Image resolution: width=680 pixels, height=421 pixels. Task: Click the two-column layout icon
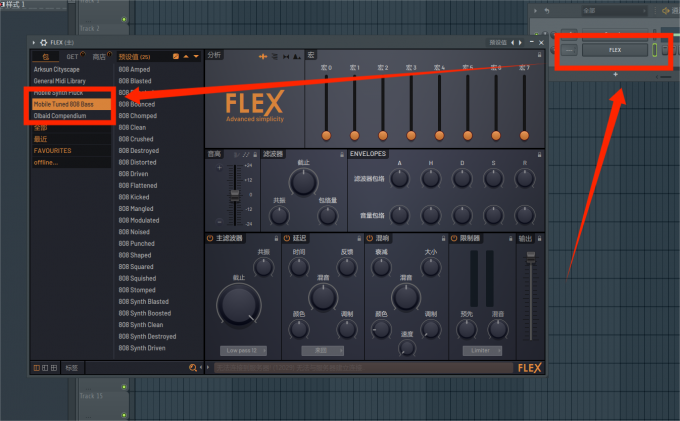coord(45,368)
